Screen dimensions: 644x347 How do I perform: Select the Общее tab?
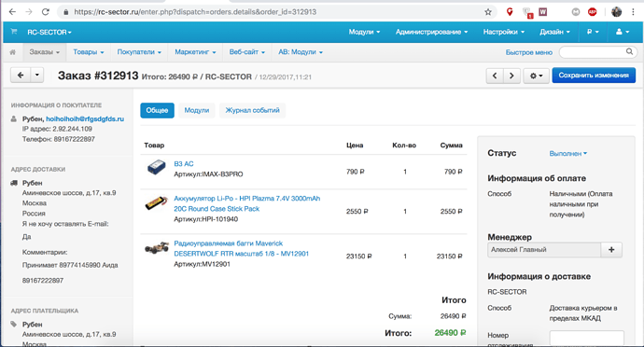point(157,110)
